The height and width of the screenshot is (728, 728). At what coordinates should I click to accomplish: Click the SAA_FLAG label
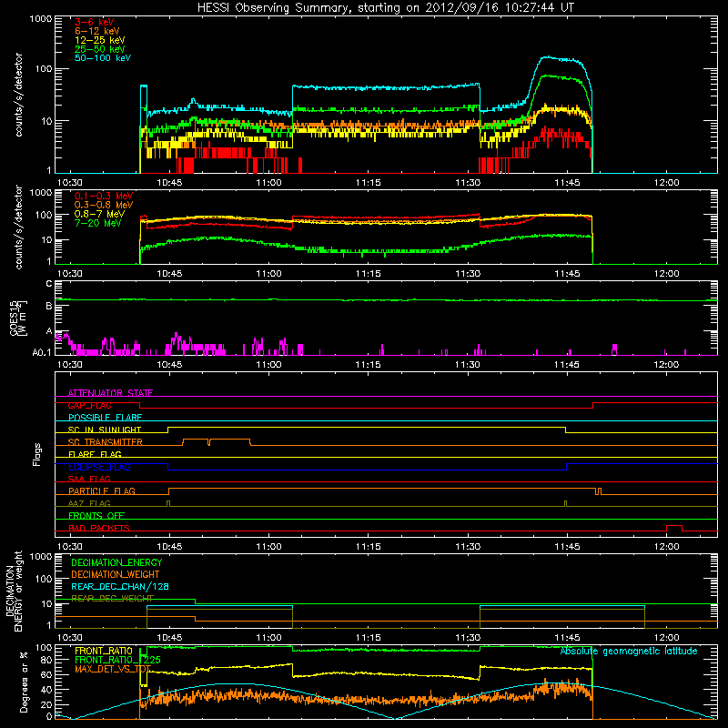[89, 479]
